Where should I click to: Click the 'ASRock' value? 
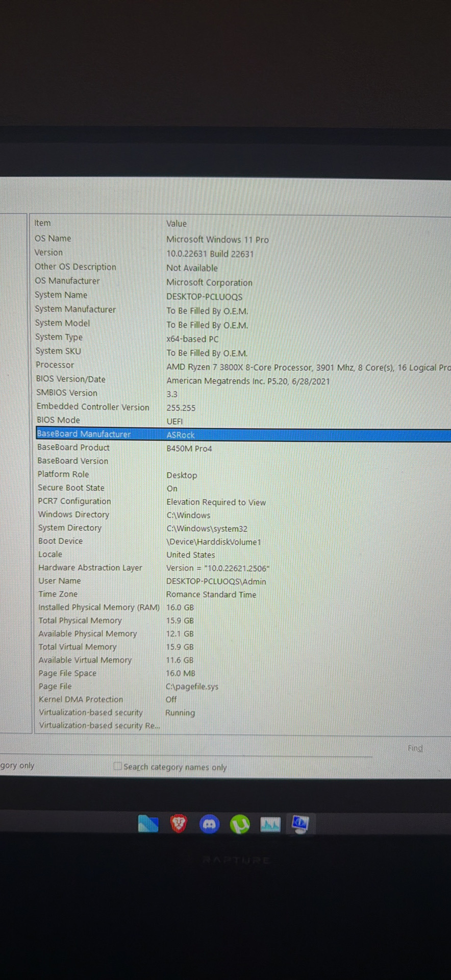[x=181, y=435]
